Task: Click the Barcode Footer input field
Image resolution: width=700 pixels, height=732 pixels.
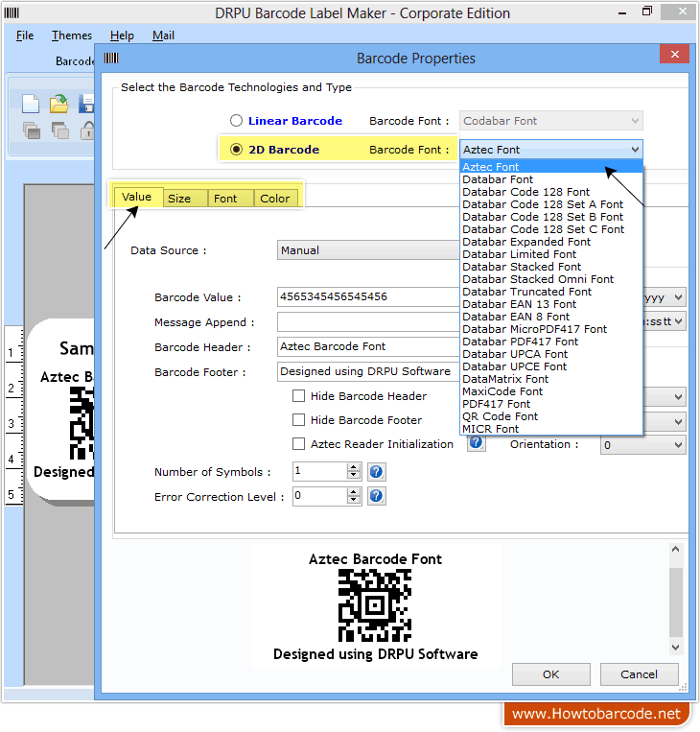Action: tap(368, 371)
